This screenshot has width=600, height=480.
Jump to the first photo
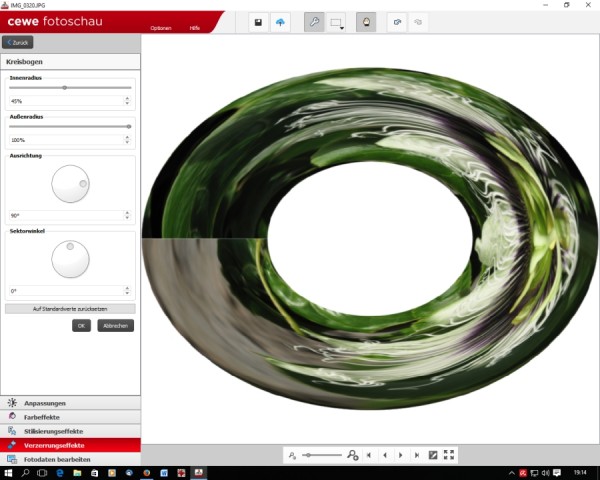click(x=368, y=455)
